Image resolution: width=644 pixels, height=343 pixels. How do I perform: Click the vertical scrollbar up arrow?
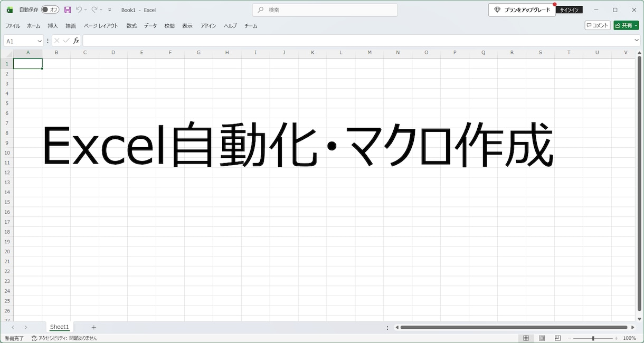639,53
